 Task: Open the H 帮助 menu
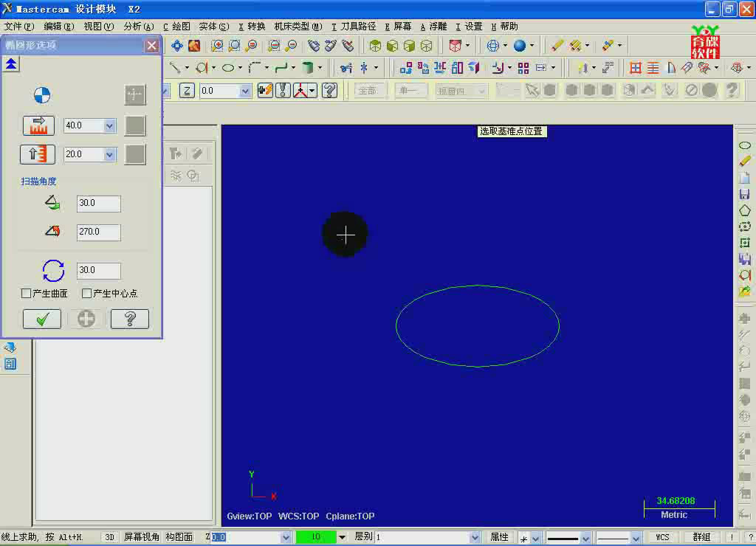[504, 27]
